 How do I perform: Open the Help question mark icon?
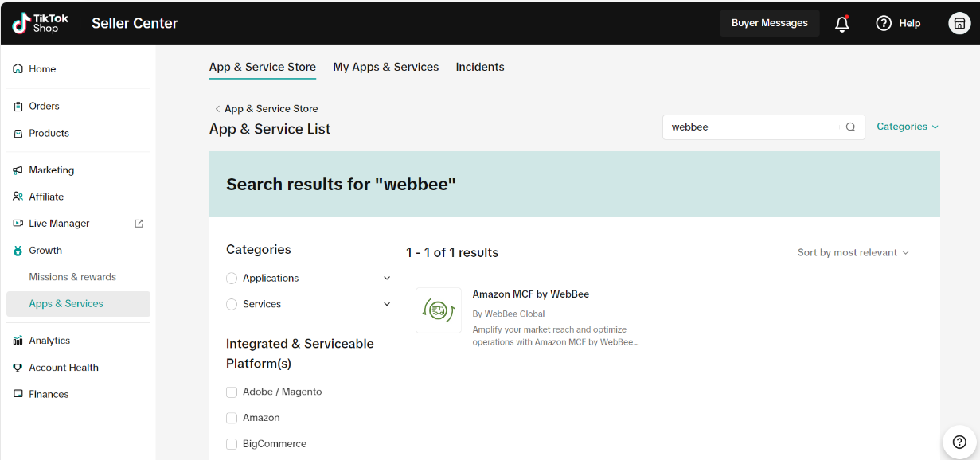(x=884, y=23)
